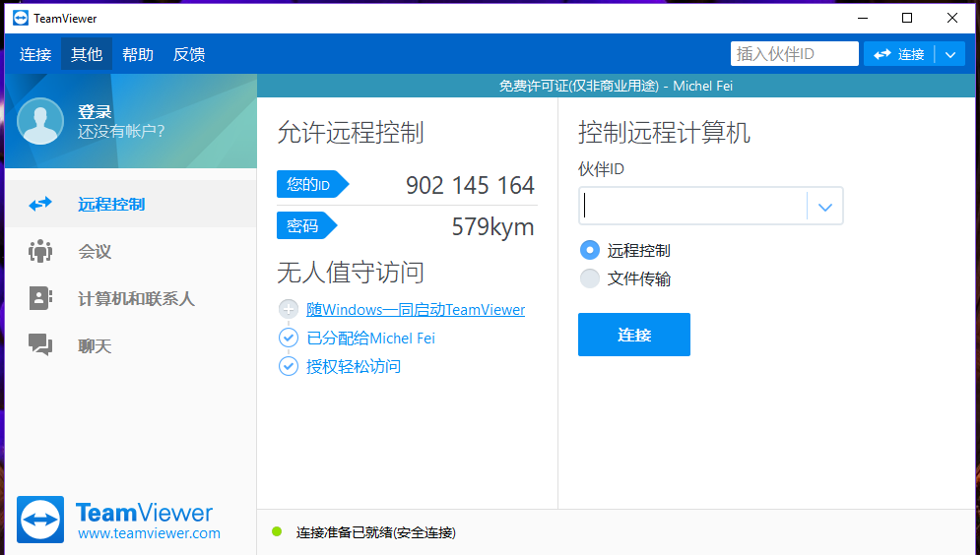This screenshot has height=555, width=980.
Task: Click the TeamViewer logo at bottom left
Action: [x=40, y=520]
